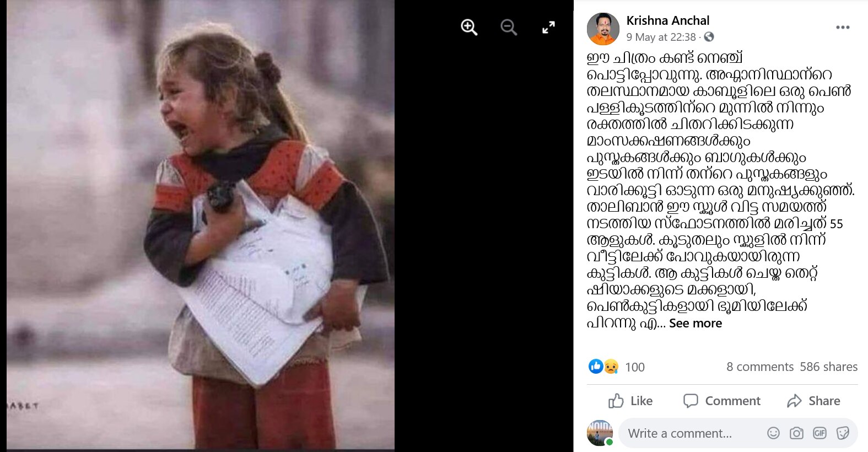The image size is (868, 452).
Task: View the like reaction icon list
Action: click(x=596, y=366)
